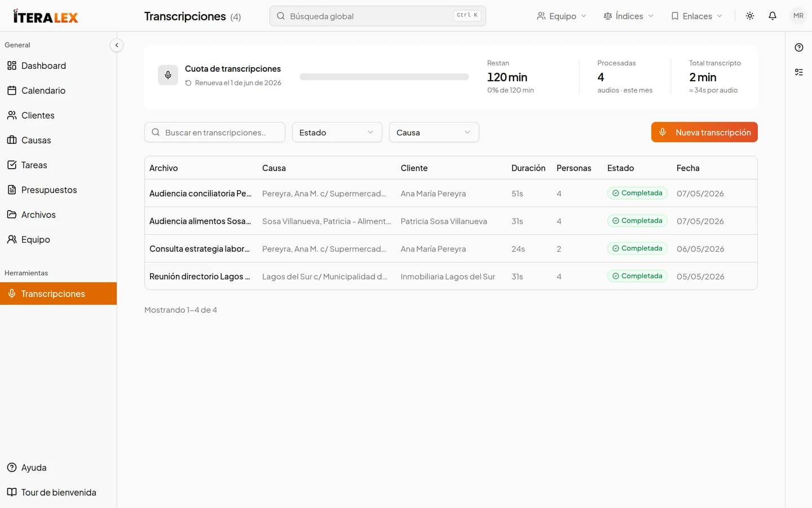The image size is (812, 508).
Task: Expand the Equipo top-bar dropdown
Action: point(562,16)
